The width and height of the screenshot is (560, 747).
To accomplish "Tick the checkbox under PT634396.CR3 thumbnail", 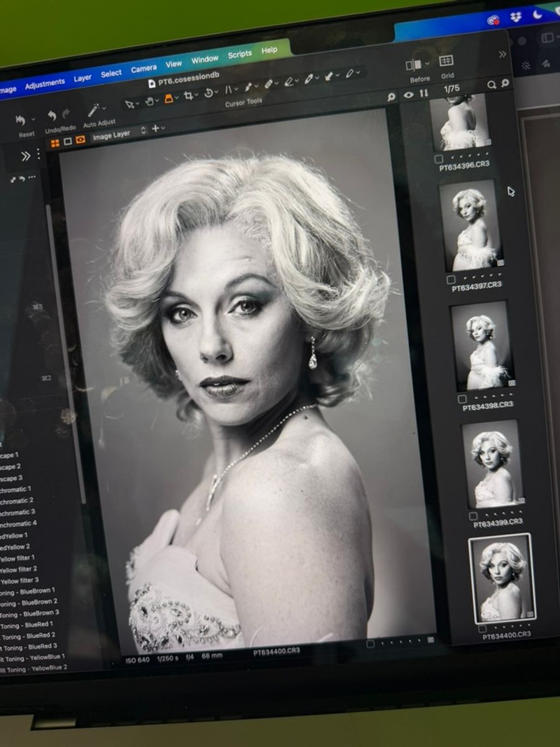I will [x=439, y=159].
